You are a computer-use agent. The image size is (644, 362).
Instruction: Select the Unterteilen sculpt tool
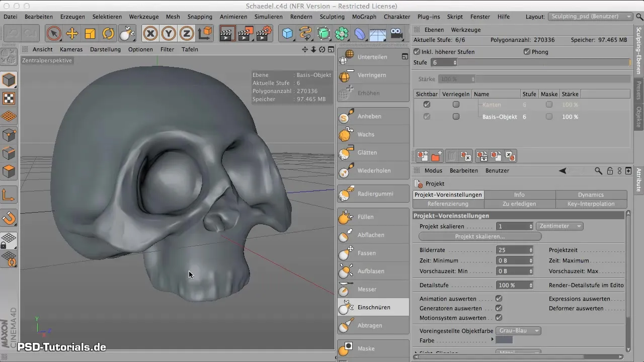click(x=373, y=57)
